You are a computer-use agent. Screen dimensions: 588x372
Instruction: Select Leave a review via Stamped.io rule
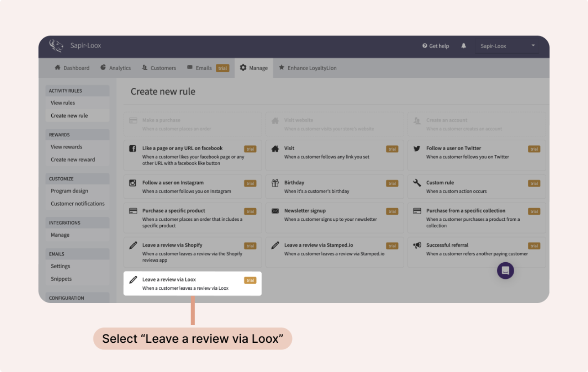pyautogui.click(x=334, y=252)
